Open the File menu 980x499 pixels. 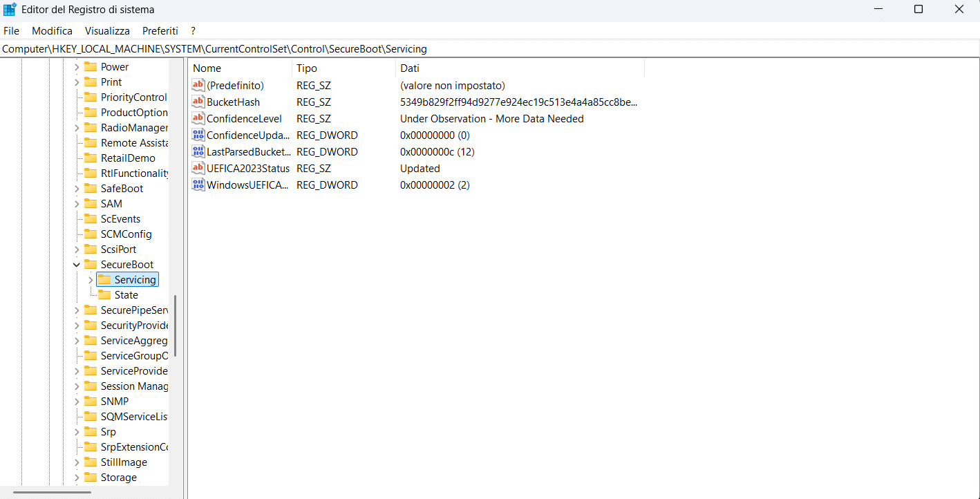11,31
